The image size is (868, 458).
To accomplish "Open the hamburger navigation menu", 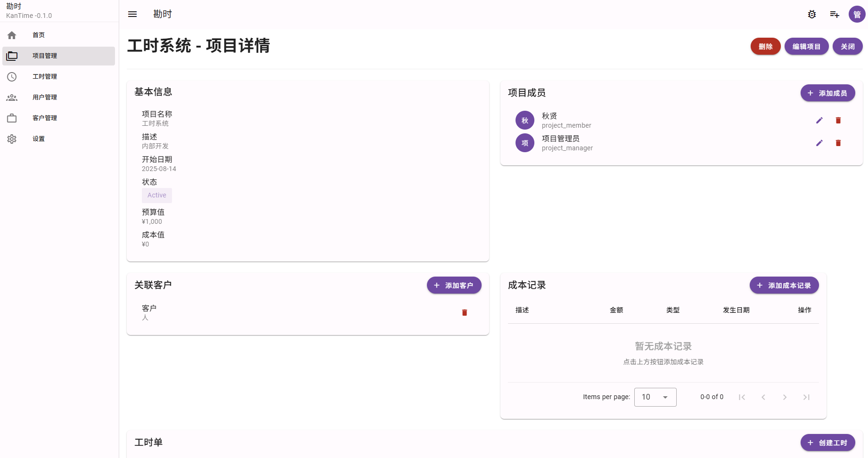I will 132,14.
